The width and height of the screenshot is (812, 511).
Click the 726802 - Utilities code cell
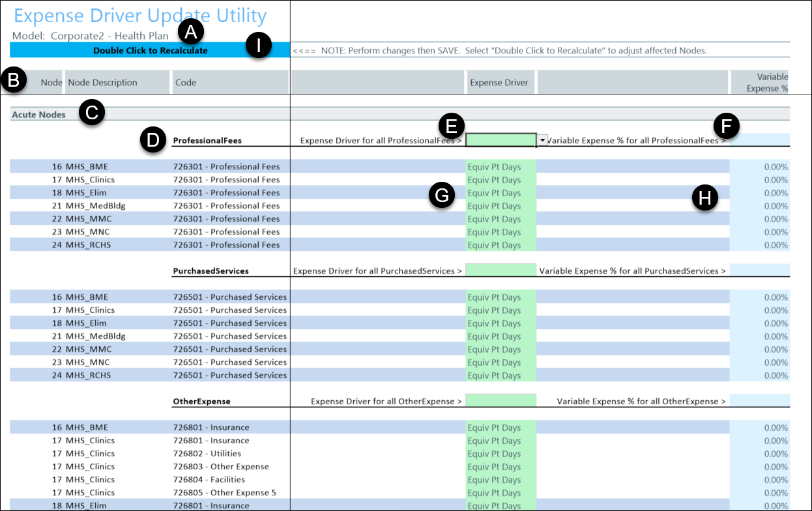(x=207, y=453)
